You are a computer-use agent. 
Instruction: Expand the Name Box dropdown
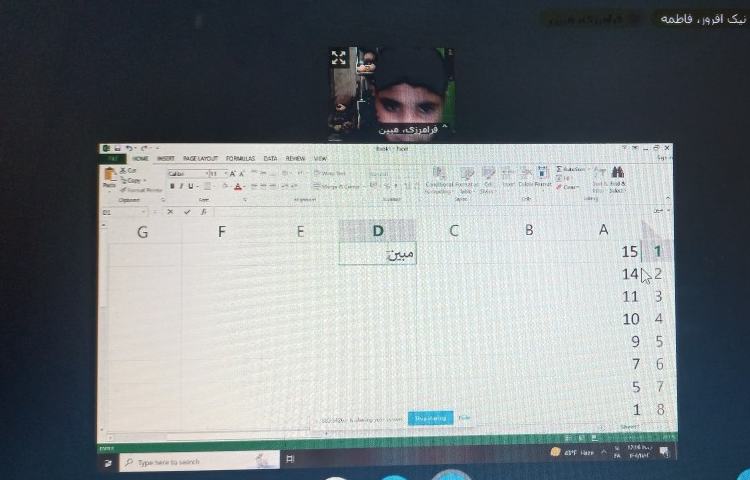tap(144, 212)
